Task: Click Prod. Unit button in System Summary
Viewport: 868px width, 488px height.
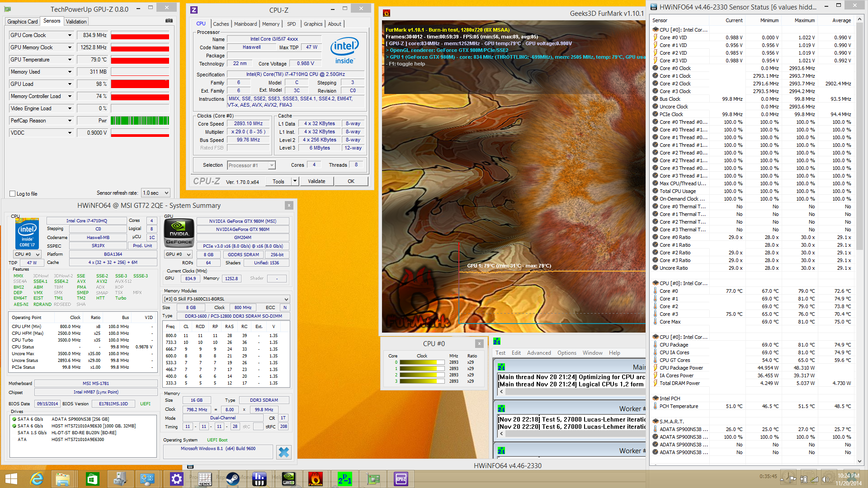Action: (142, 246)
